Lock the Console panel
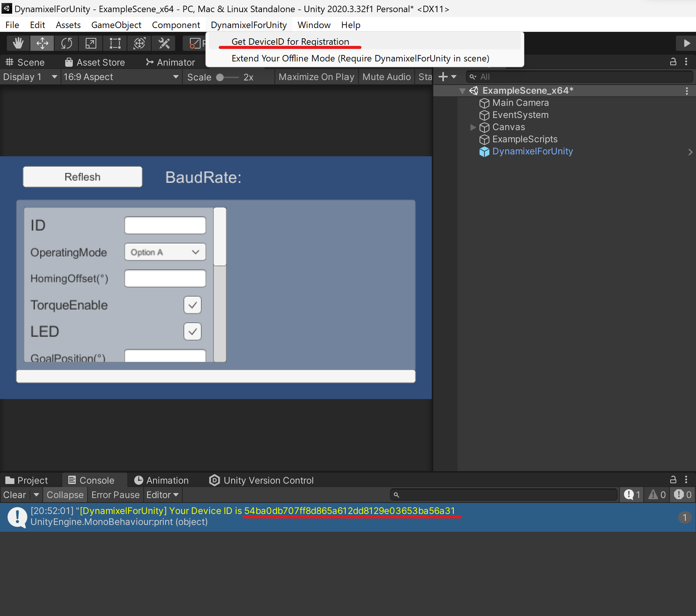 673,480
